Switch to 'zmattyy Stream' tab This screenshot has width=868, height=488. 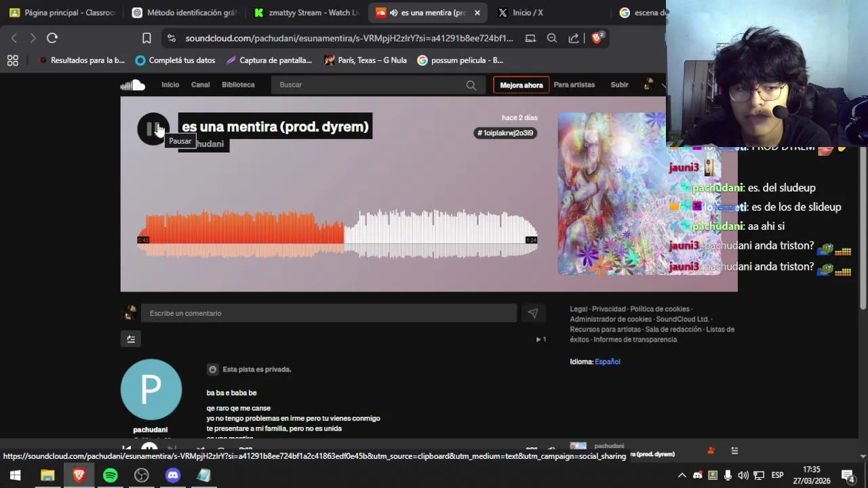coord(307,13)
